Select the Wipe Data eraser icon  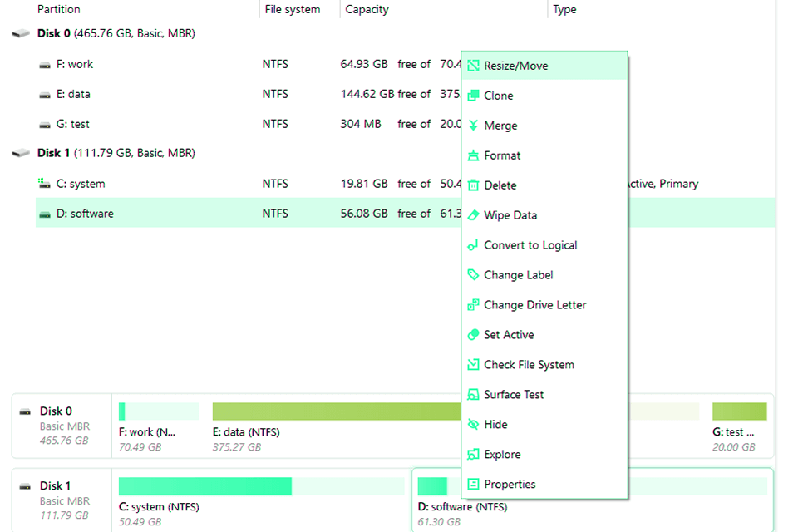pyautogui.click(x=475, y=214)
